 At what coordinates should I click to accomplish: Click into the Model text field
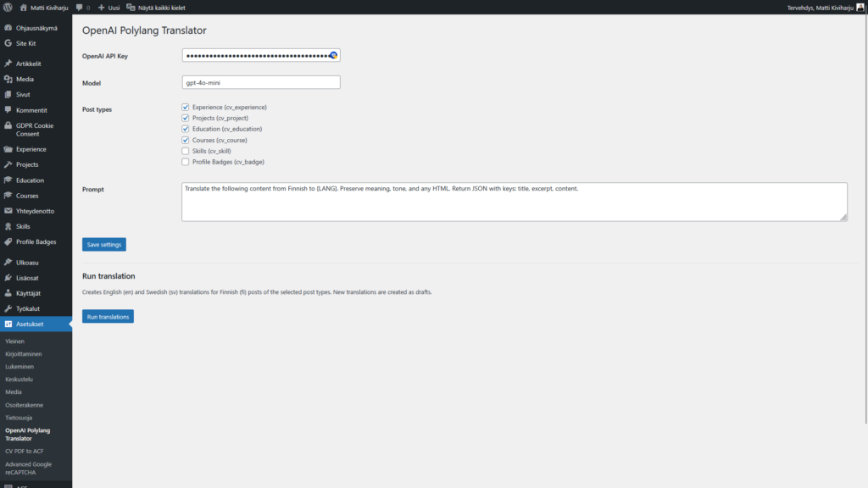click(x=260, y=83)
